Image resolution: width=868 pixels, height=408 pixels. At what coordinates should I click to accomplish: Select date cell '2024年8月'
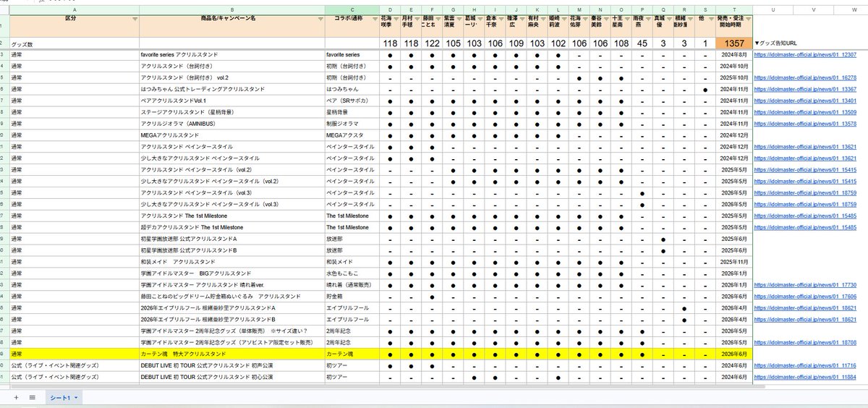coord(735,55)
